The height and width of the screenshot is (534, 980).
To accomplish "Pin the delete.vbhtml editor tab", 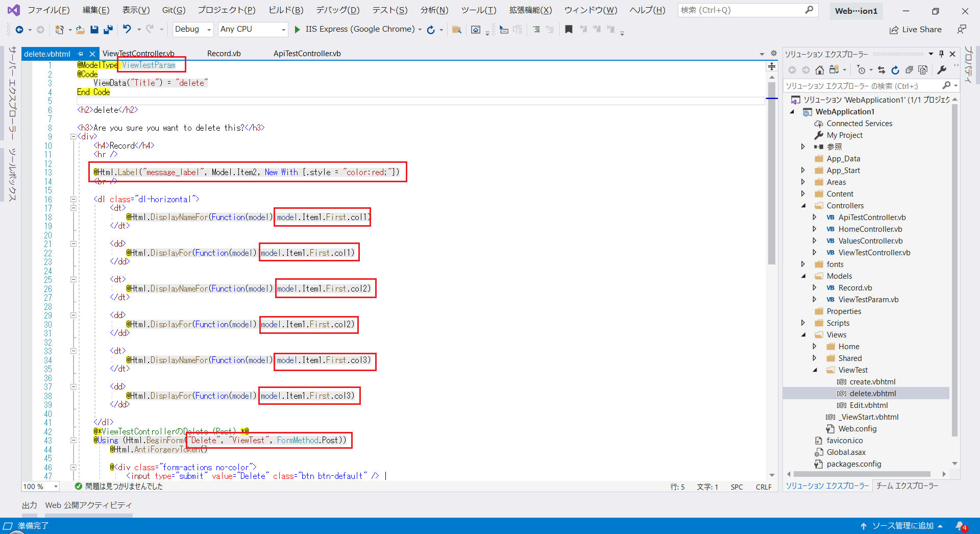I will click(80, 53).
